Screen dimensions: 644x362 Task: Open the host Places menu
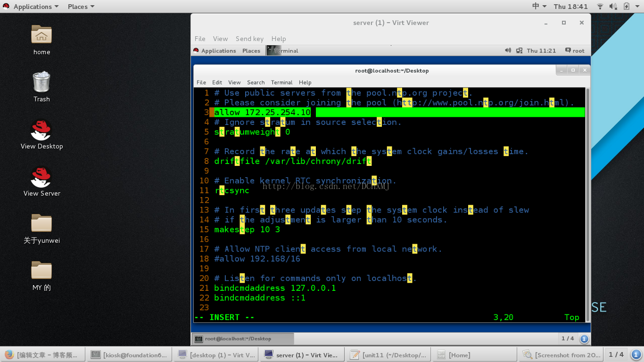coord(81,7)
